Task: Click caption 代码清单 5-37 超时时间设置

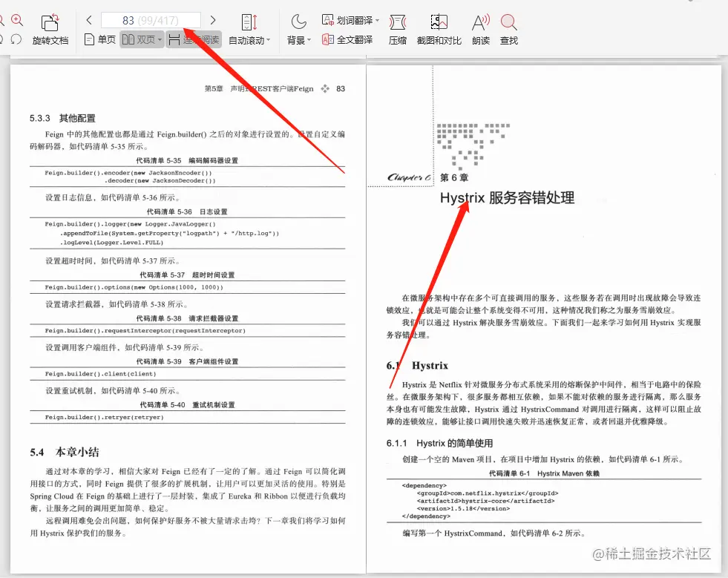Action: (187, 275)
